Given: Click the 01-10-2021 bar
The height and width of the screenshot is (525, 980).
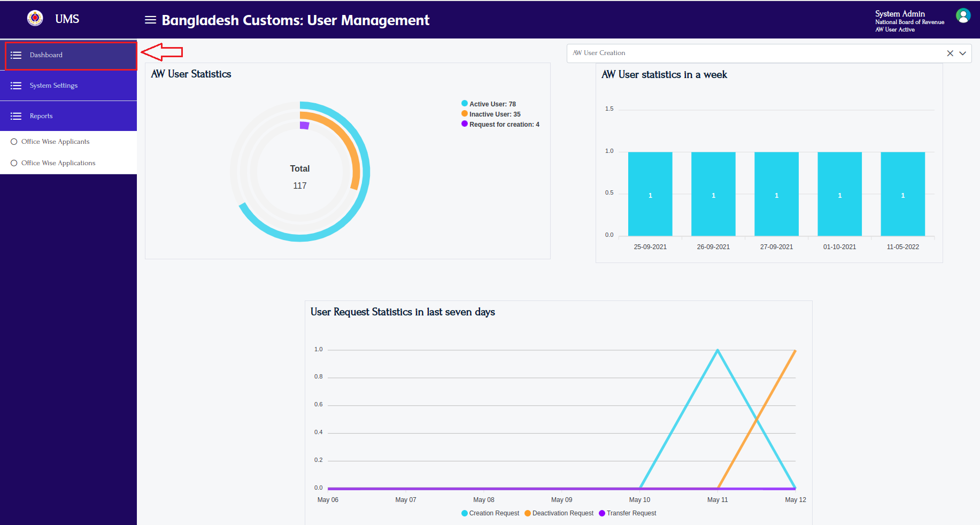Looking at the screenshot, I should coord(839,194).
